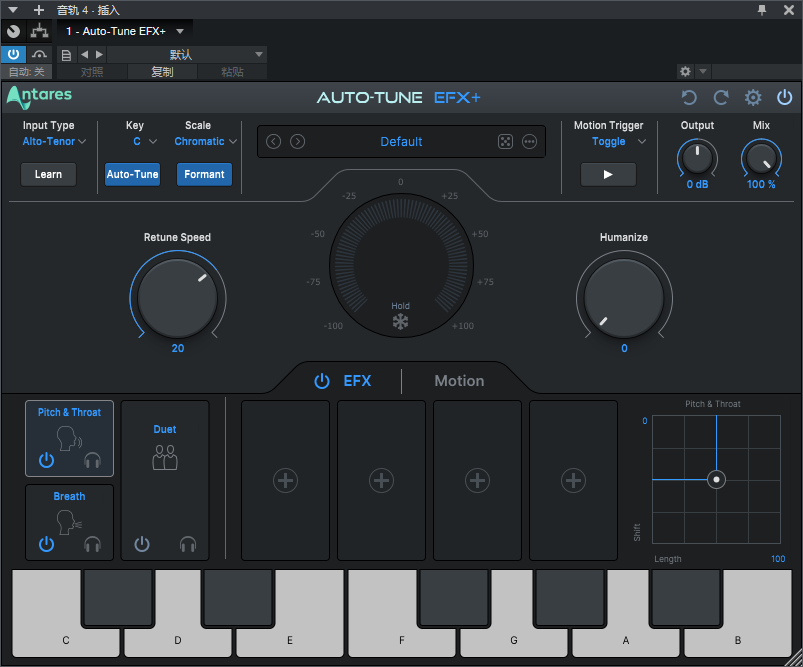Click the Output knob
This screenshot has width=803, height=667.
click(x=697, y=158)
